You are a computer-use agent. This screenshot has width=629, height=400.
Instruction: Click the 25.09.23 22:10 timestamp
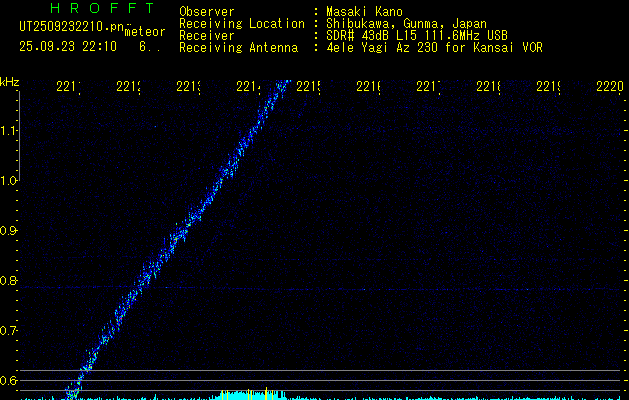[x=68, y=47]
